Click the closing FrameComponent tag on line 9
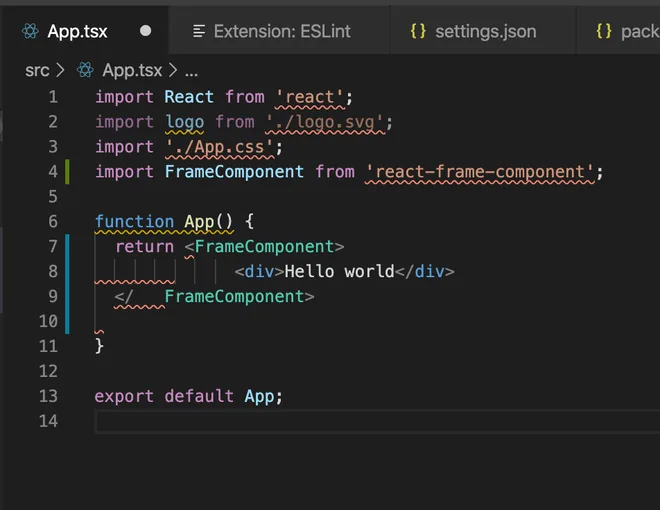 point(214,297)
